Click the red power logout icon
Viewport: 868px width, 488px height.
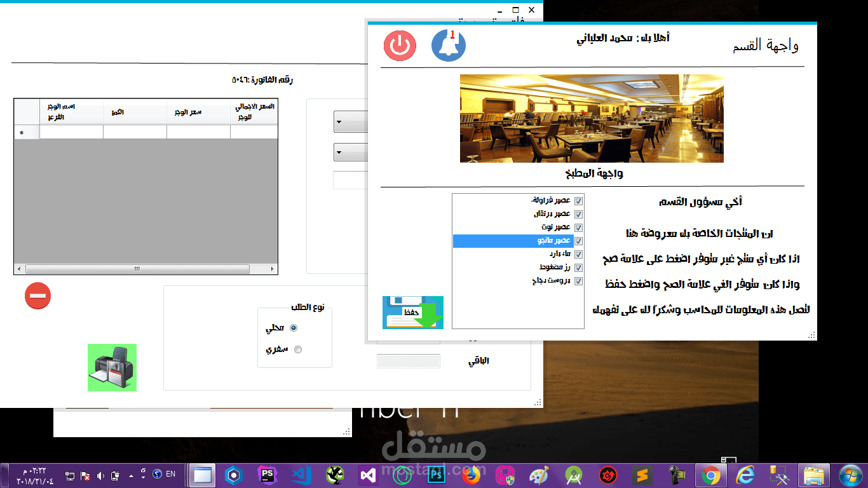pos(400,46)
